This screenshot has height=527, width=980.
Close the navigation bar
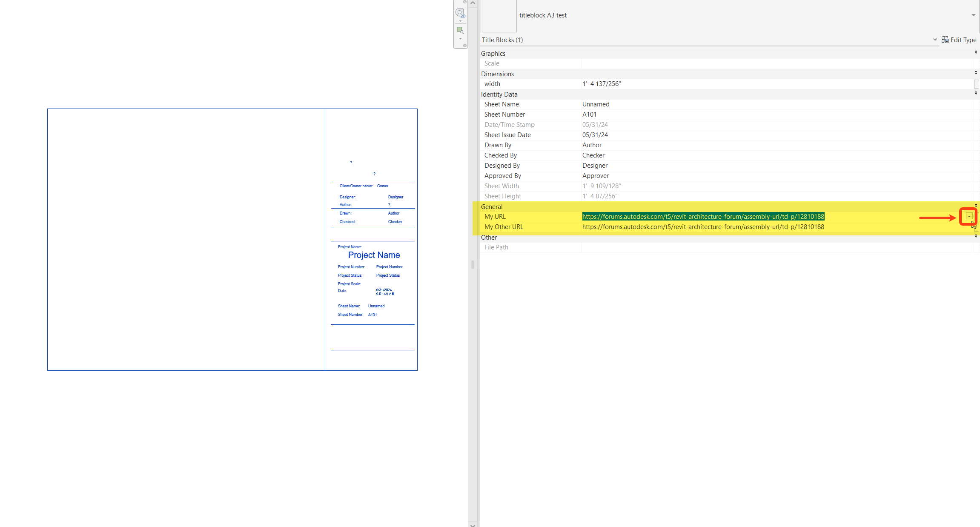click(465, 2)
